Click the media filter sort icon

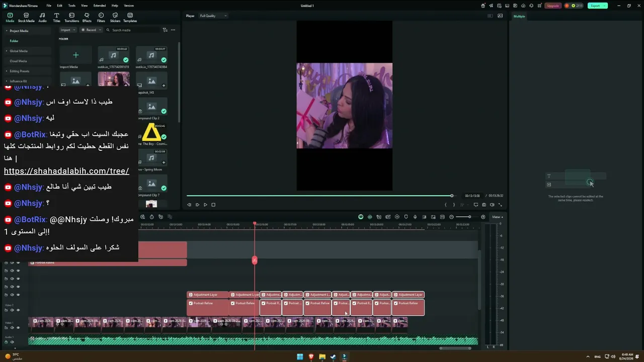coord(165,30)
